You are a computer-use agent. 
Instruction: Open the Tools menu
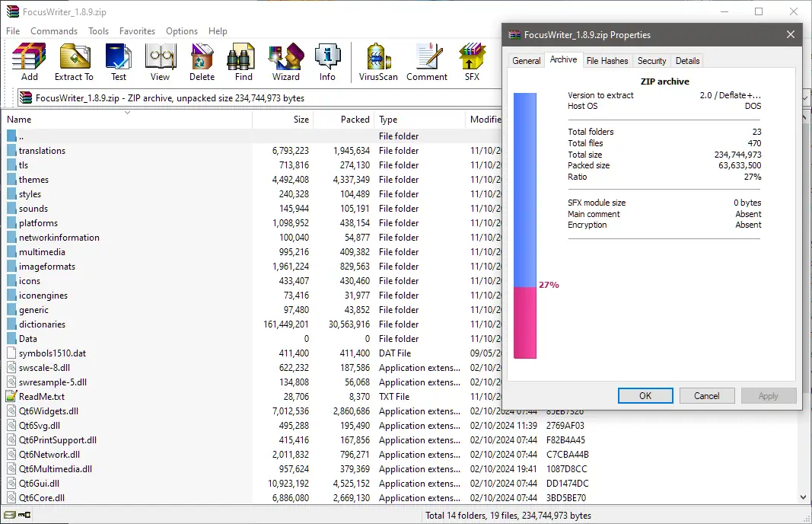click(x=98, y=31)
